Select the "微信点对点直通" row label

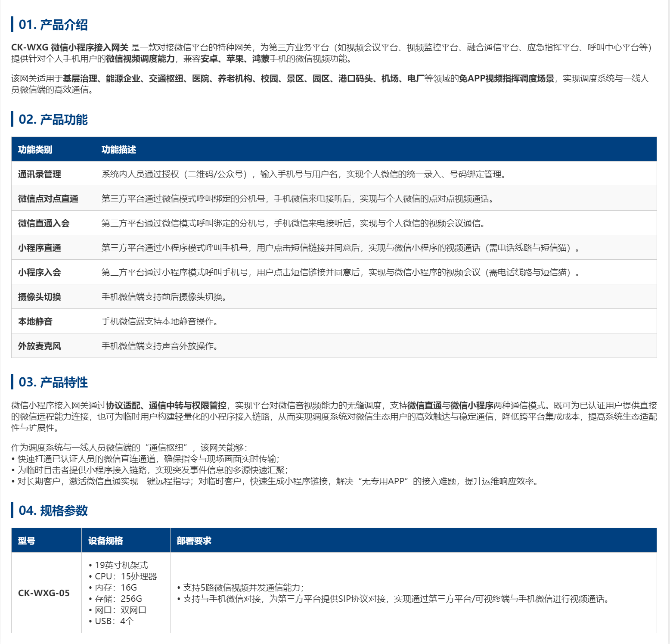pos(48,199)
